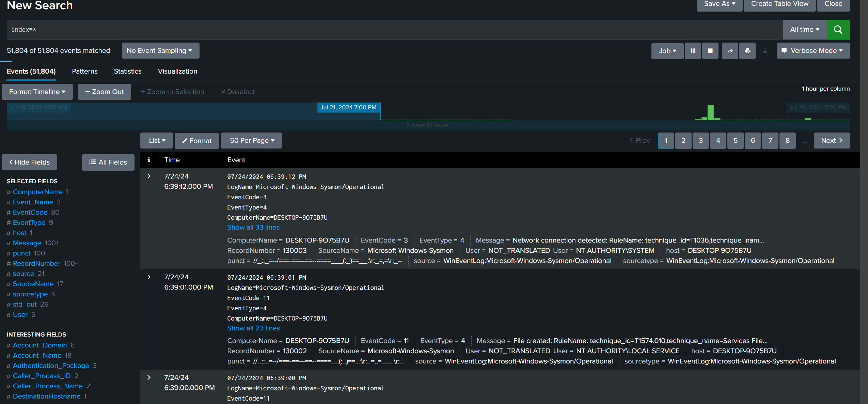Click first event's EventCode value 3
The image size is (868, 404).
coord(406,240)
